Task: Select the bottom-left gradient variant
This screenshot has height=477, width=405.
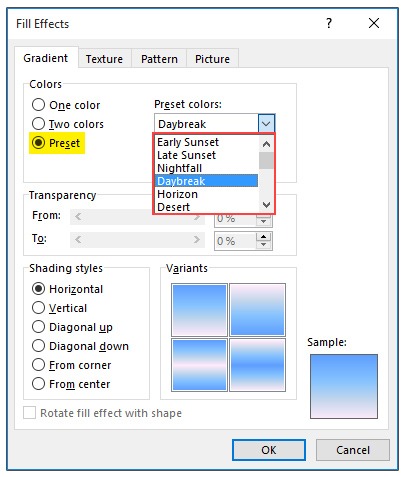Action: [x=199, y=365]
